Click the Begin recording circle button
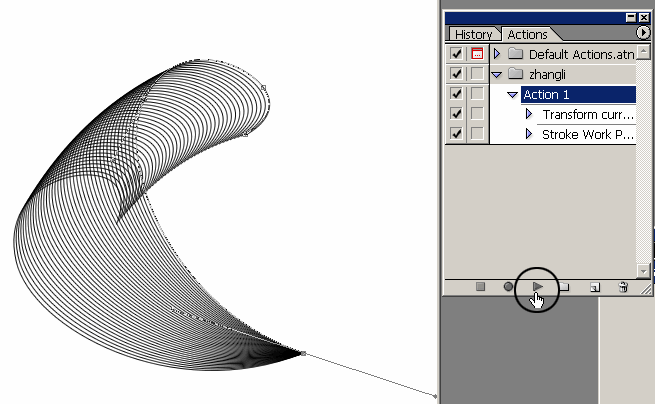This screenshot has height=404, width=655. tap(508, 287)
